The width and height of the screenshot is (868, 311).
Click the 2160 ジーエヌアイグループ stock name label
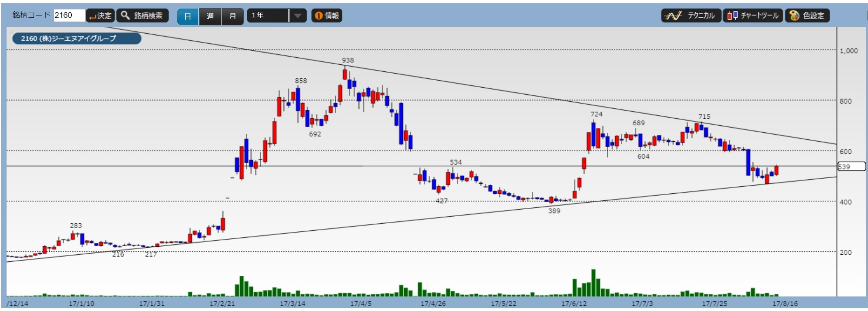click(x=76, y=38)
